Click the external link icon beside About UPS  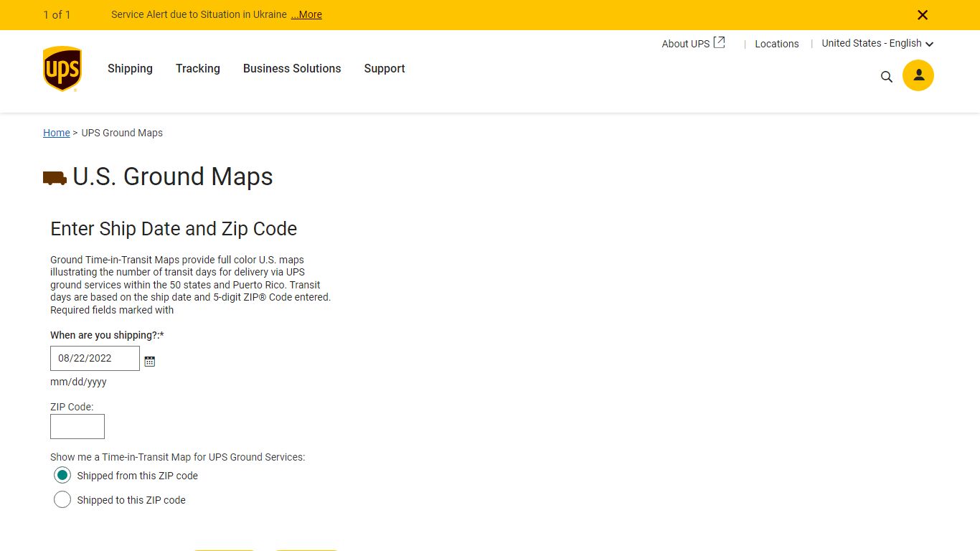click(x=719, y=42)
